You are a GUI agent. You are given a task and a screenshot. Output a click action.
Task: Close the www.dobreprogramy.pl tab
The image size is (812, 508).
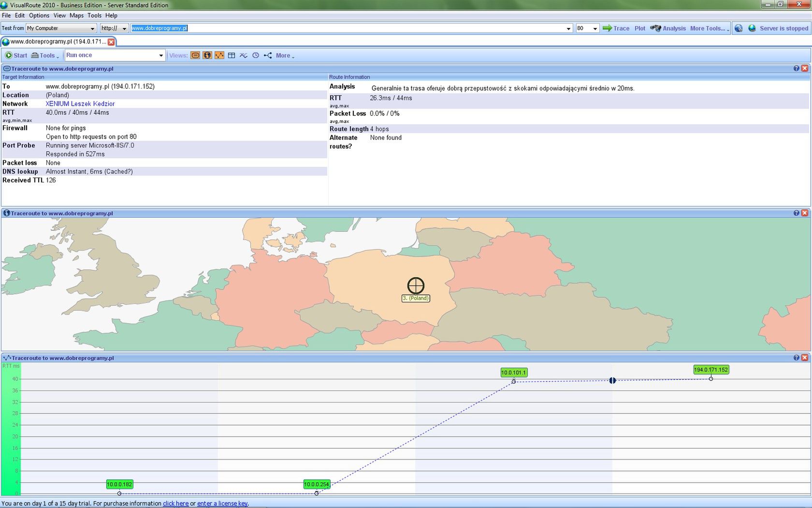pos(111,42)
